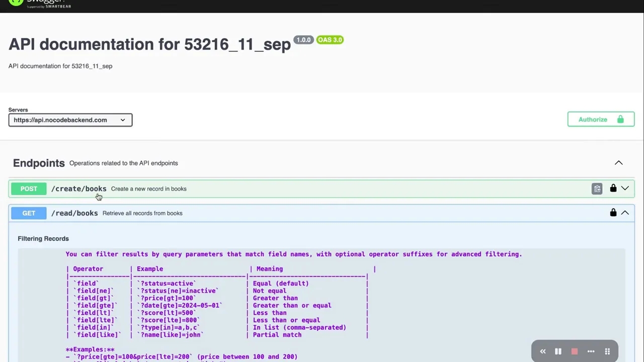Pause the recording with the pause icon

point(558,351)
